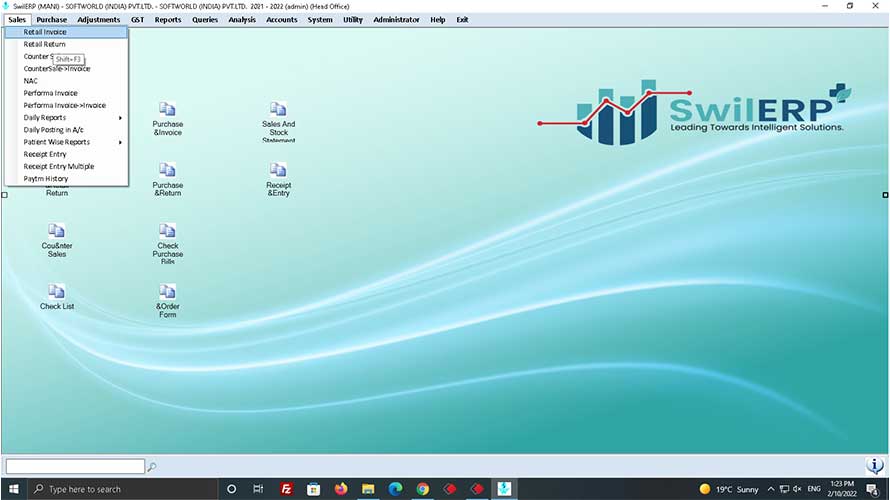Screen dimensions: 890x500
Task: Select Receipt Entry Multiple
Action: [67, 166]
